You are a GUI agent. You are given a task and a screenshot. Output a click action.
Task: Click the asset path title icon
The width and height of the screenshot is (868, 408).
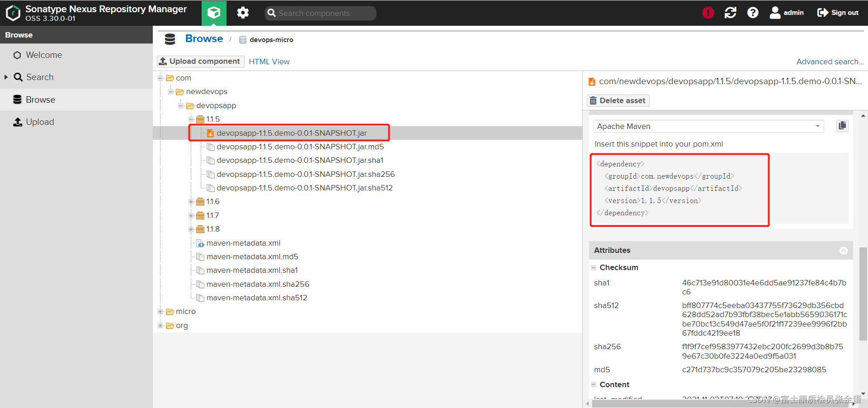pyautogui.click(x=592, y=82)
